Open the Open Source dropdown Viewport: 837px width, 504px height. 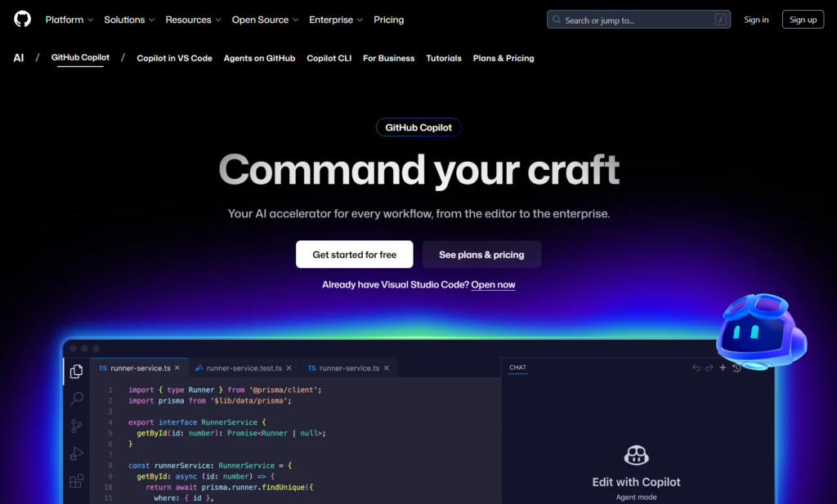coord(265,20)
